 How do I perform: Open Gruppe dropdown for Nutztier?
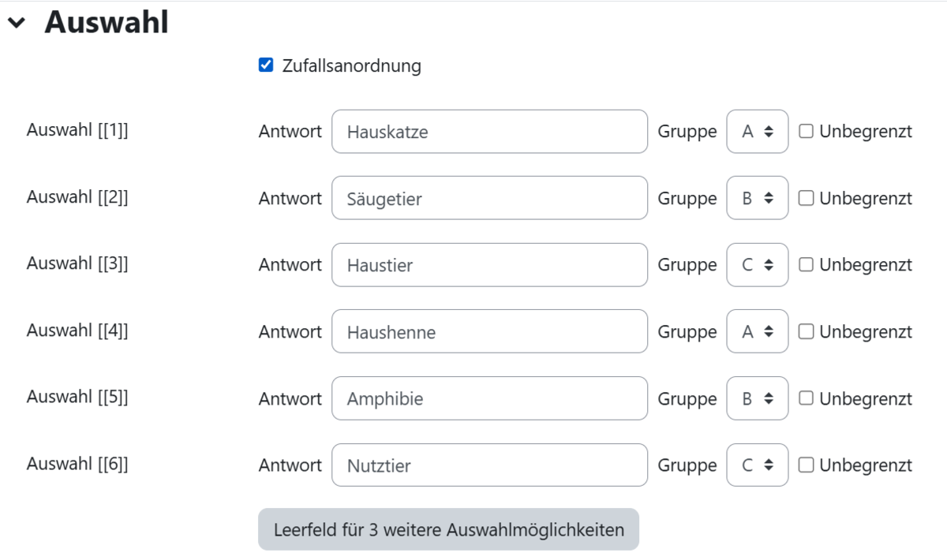[x=757, y=465]
